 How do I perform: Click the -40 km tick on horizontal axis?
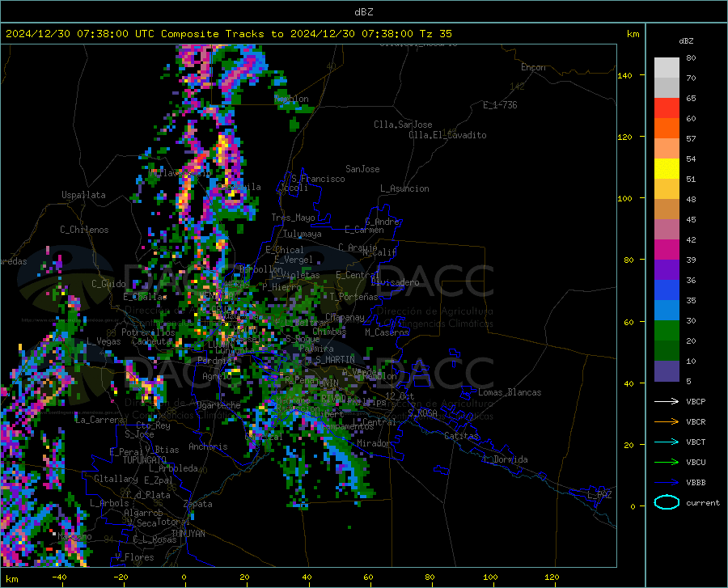coord(58,577)
